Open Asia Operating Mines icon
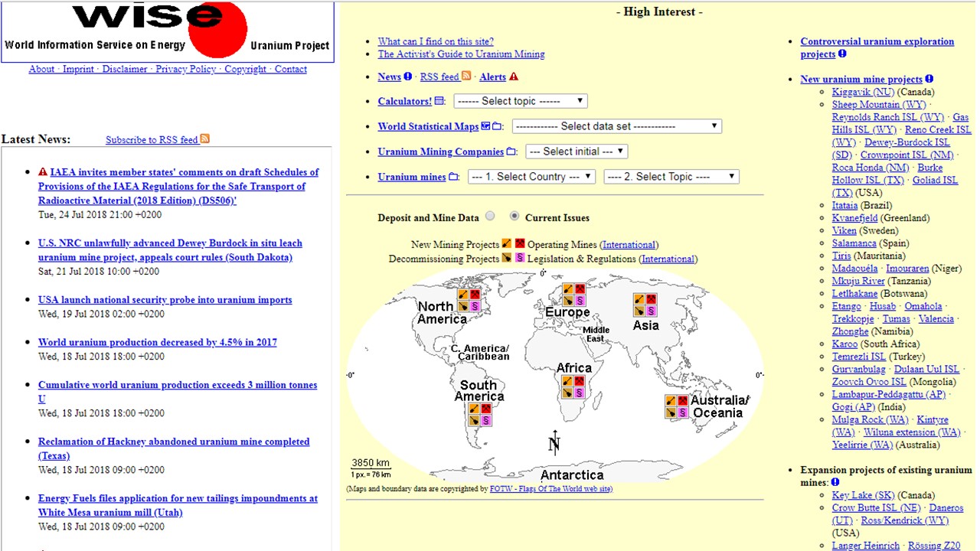Image resolution: width=980 pixels, height=551 pixels. coord(651,299)
